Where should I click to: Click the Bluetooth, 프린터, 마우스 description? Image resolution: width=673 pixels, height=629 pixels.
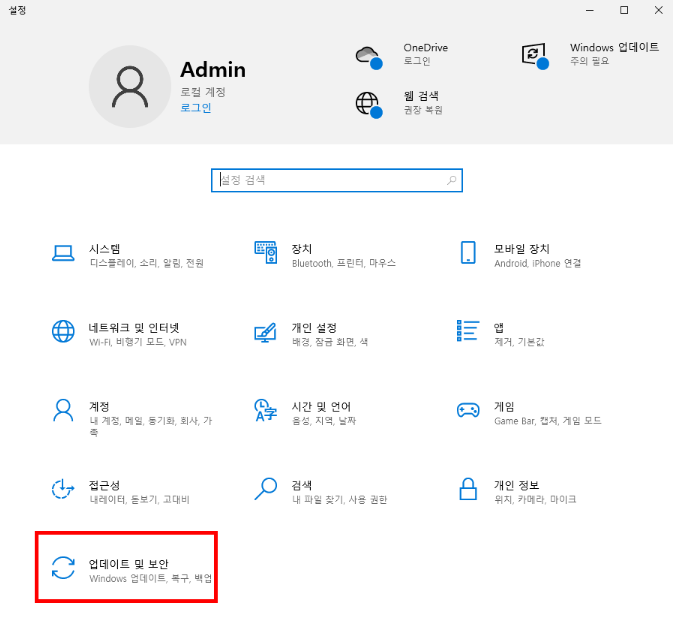pos(344,263)
